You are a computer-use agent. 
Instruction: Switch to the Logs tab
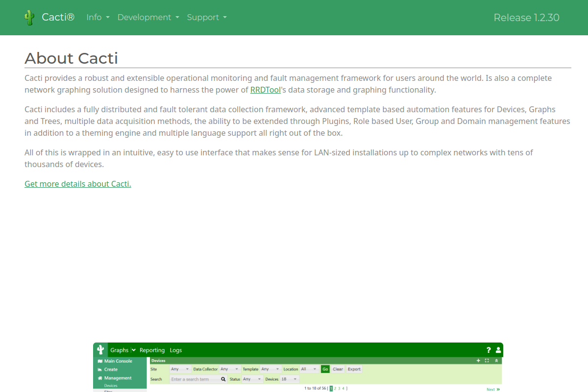pos(176,350)
